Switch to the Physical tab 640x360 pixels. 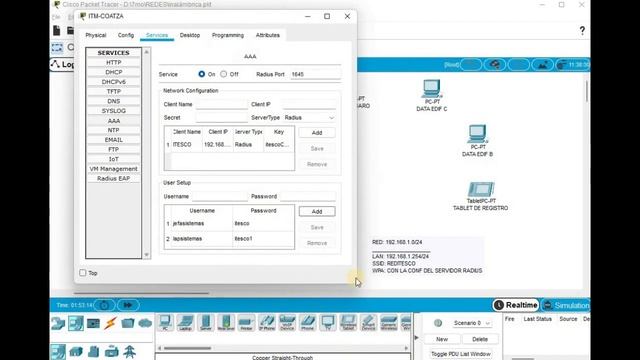pyautogui.click(x=96, y=35)
